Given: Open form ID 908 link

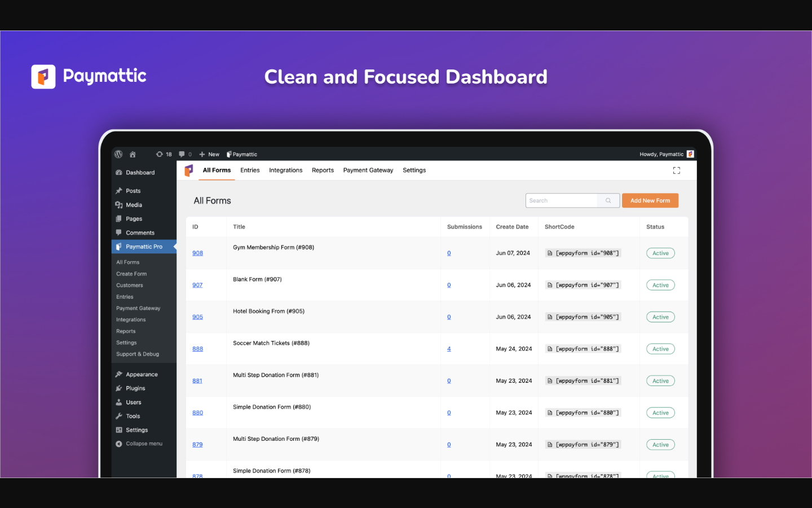Looking at the screenshot, I should pos(197,253).
